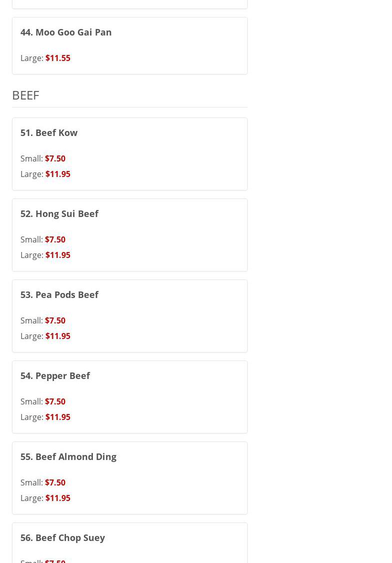Screen dimensions: 392x563
Task: Open the Moo Goo Gai Pan item
Action: click(66, 32)
